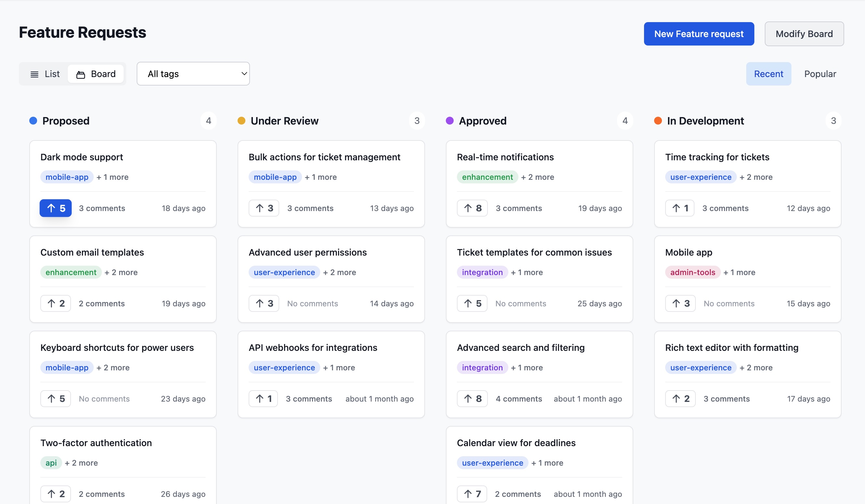
Task: Upvote Real-time notifications request
Action: [472, 208]
